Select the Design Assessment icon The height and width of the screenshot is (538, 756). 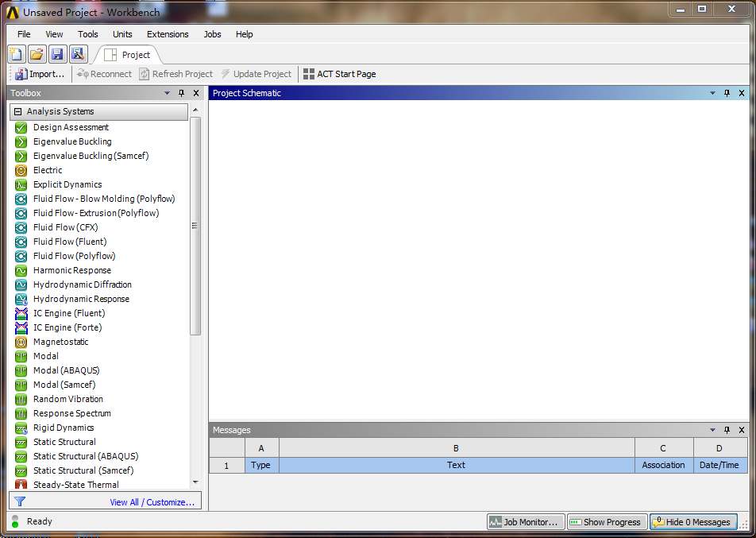point(21,127)
